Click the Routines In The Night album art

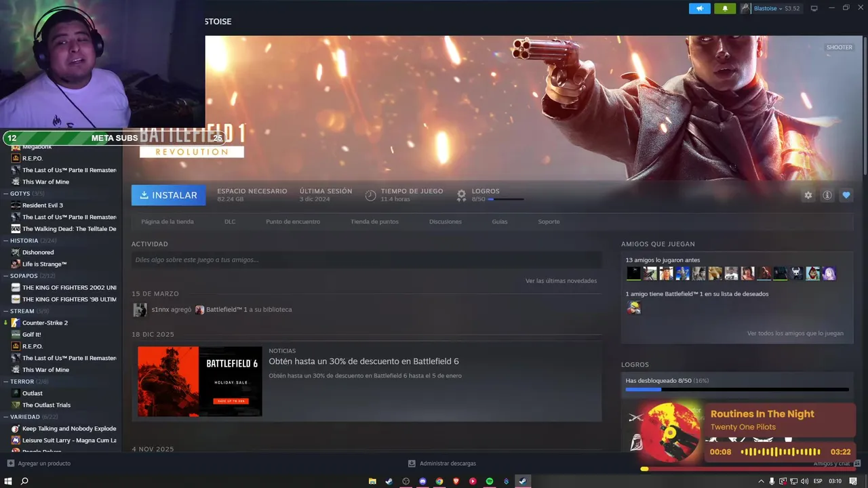click(x=671, y=433)
